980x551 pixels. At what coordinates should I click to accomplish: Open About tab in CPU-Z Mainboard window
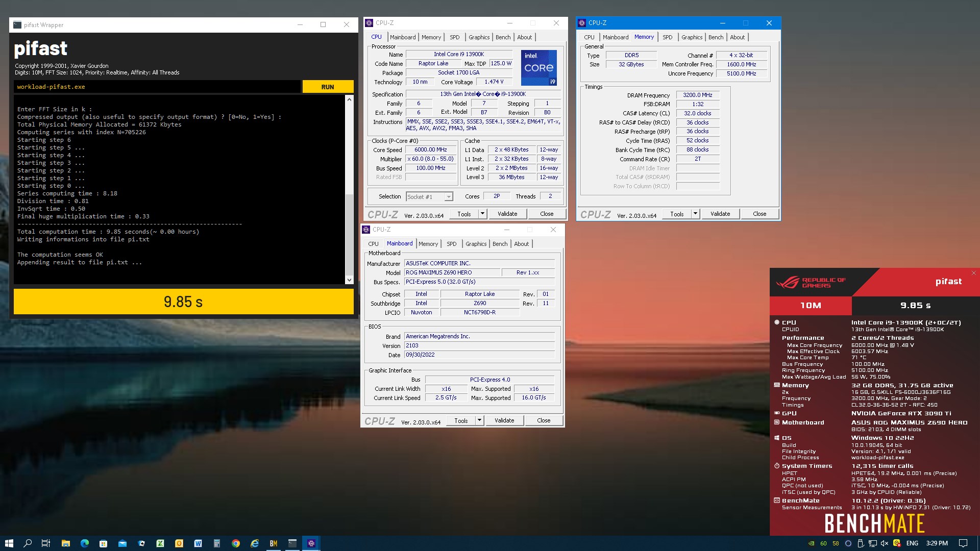click(521, 244)
